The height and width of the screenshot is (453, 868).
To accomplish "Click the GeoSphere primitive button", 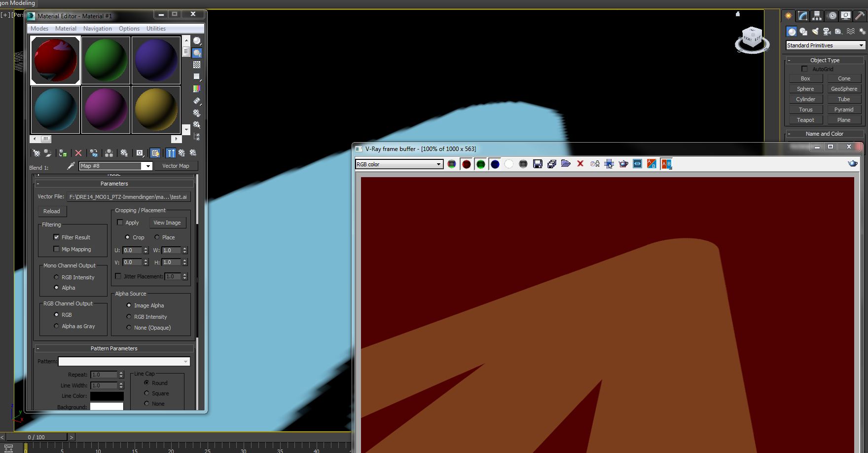I will (x=844, y=89).
